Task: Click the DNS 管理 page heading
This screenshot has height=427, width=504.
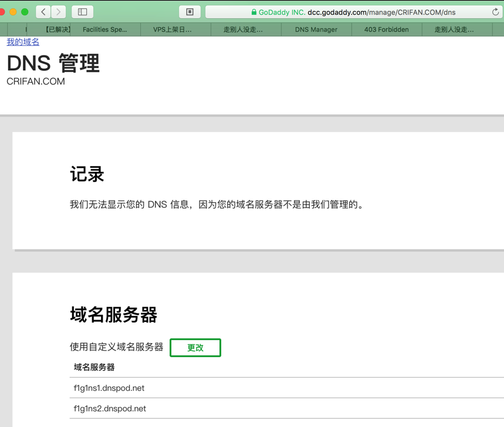Action: tap(53, 63)
